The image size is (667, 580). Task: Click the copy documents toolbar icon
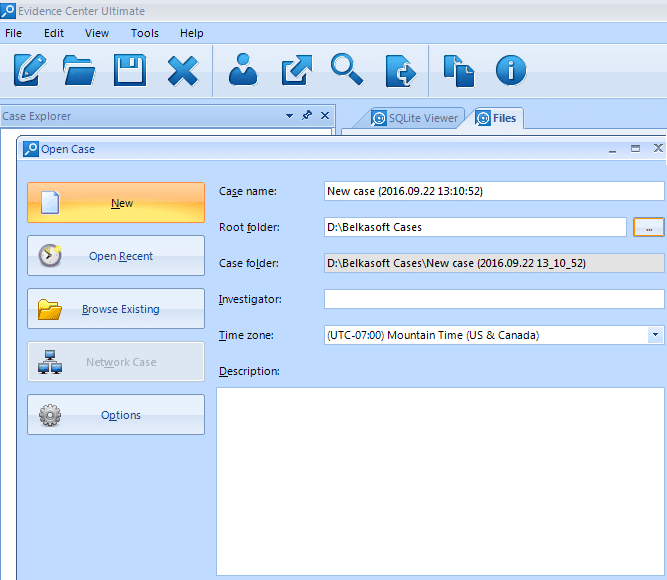[459, 71]
